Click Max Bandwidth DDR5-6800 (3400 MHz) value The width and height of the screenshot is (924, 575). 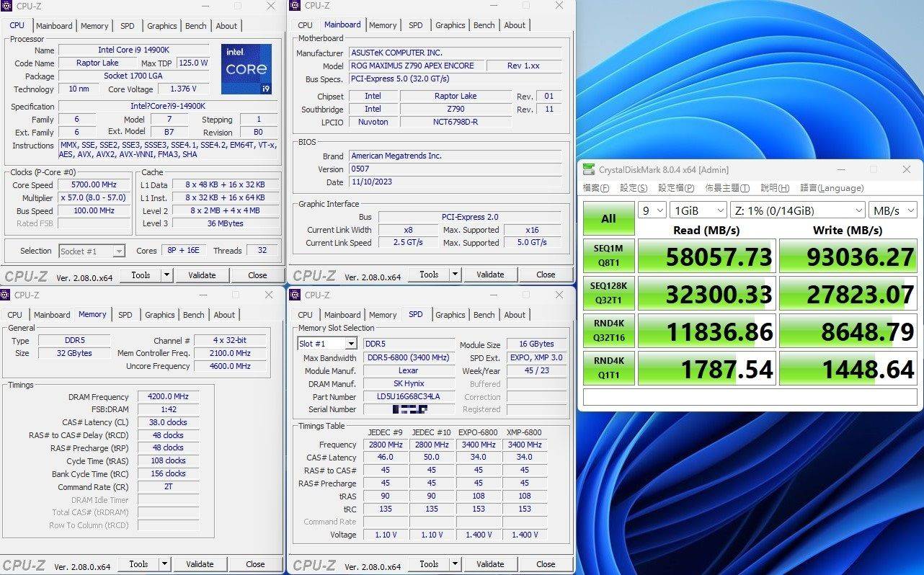[x=409, y=358]
